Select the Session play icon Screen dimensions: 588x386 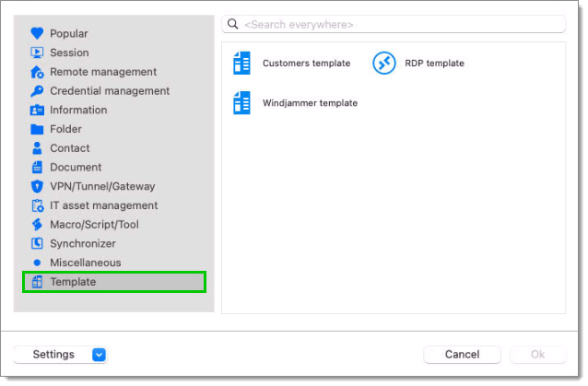[x=37, y=53]
